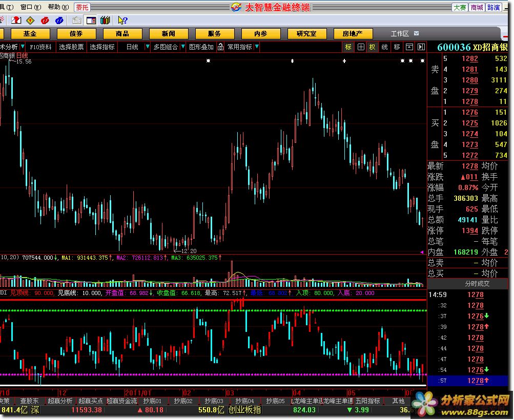
Task: Open the 日线 period dropdown arrow
Action: click(148, 47)
